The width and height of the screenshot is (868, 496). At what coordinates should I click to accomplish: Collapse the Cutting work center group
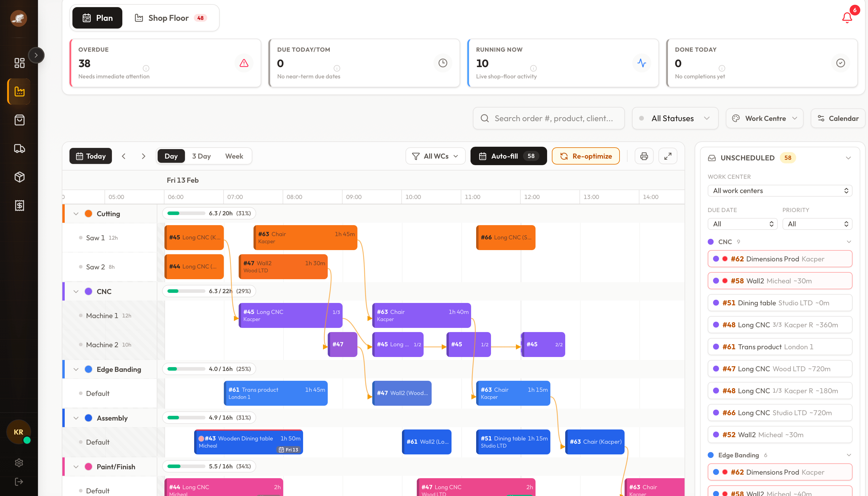[76, 214]
